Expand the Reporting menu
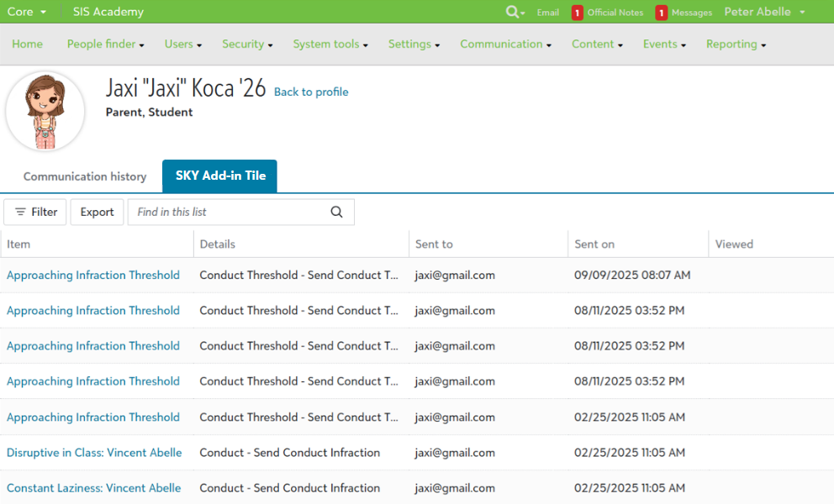The height and width of the screenshot is (504, 834). 731,44
